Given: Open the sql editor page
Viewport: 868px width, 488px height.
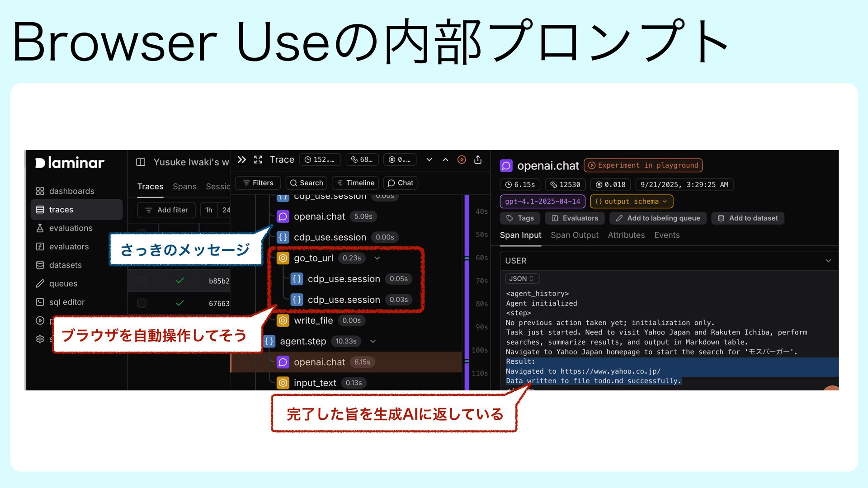Looking at the screenshot, I should (60, 302).
